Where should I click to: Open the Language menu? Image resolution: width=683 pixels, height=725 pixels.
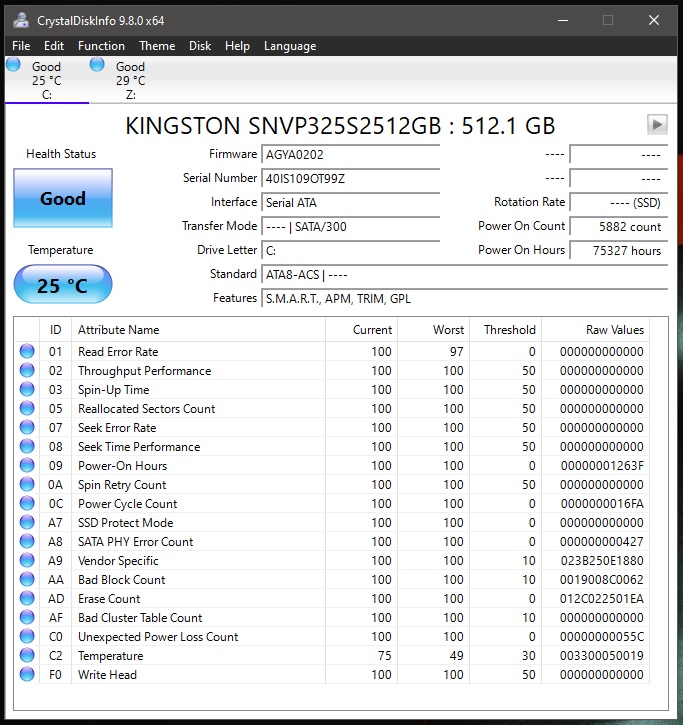pyautogui.click(x=290, y=46)
